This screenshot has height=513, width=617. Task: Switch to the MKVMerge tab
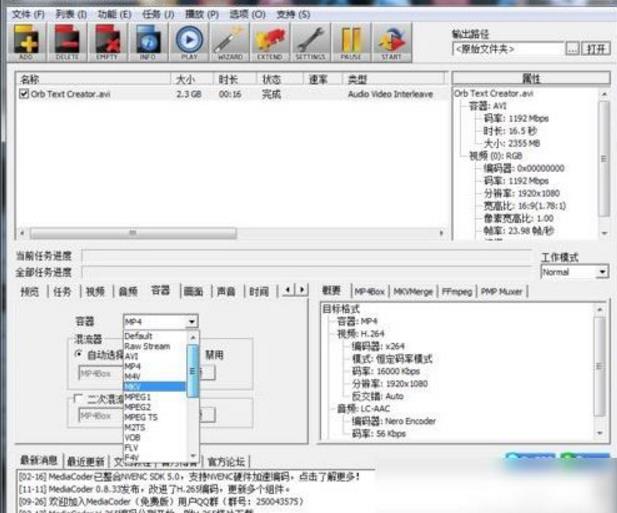coord(413,292)
